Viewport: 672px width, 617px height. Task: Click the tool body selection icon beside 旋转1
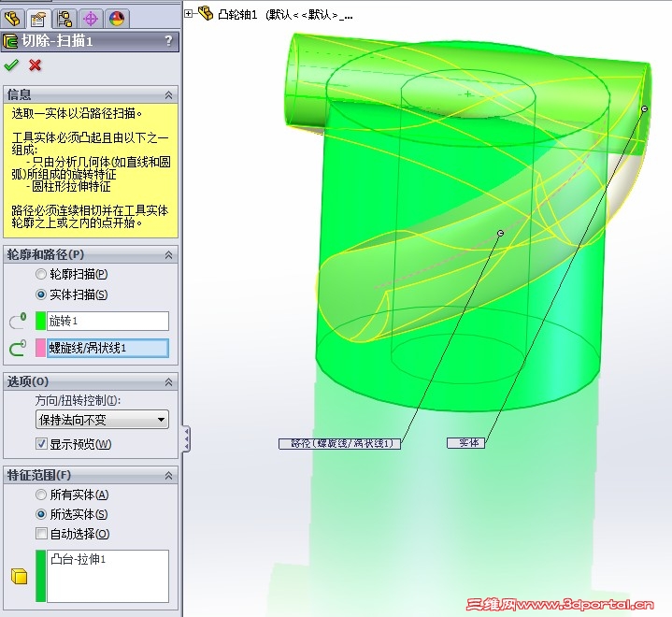(18, 322)
